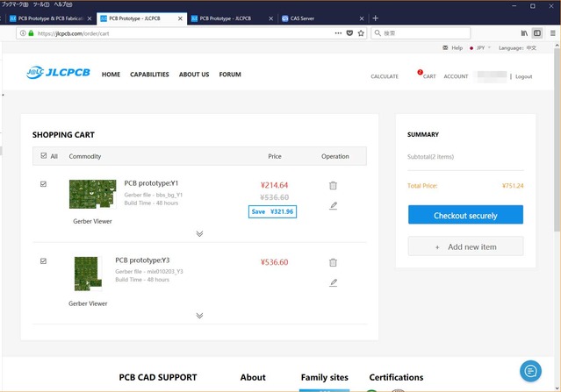Click the green secure padlock icon

31,33
